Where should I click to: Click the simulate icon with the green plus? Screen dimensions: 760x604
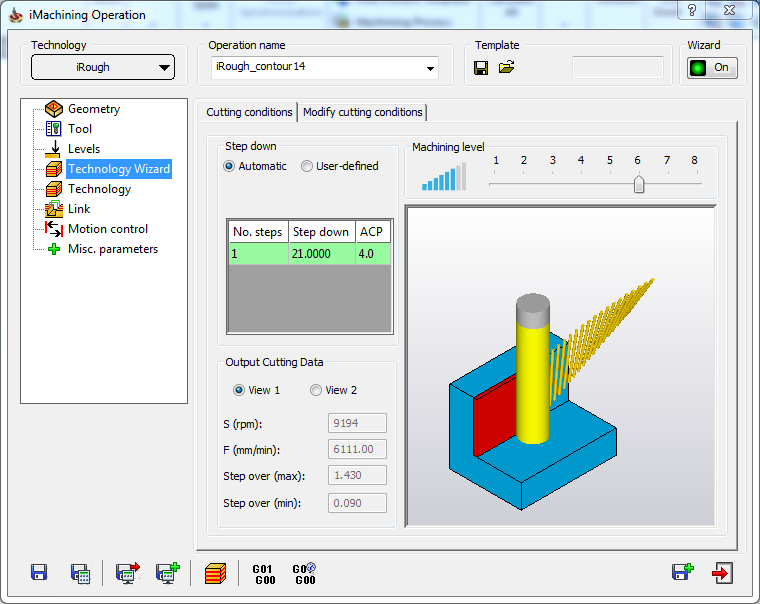tap(168, 573)
